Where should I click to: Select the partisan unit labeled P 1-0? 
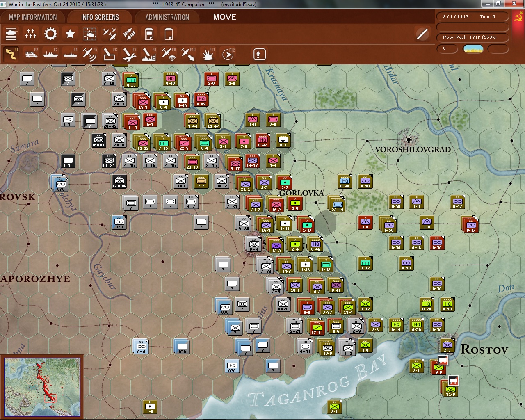pyautogui.click(x=150, y=406)
